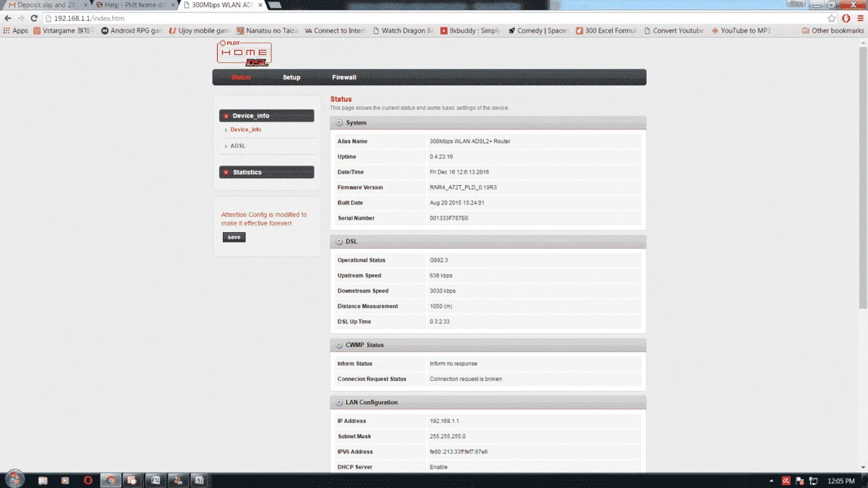Select the firmware version RNR4_A72T_PLD_0.19R3 text
This screenshot has height=488, width=868.
463,187
